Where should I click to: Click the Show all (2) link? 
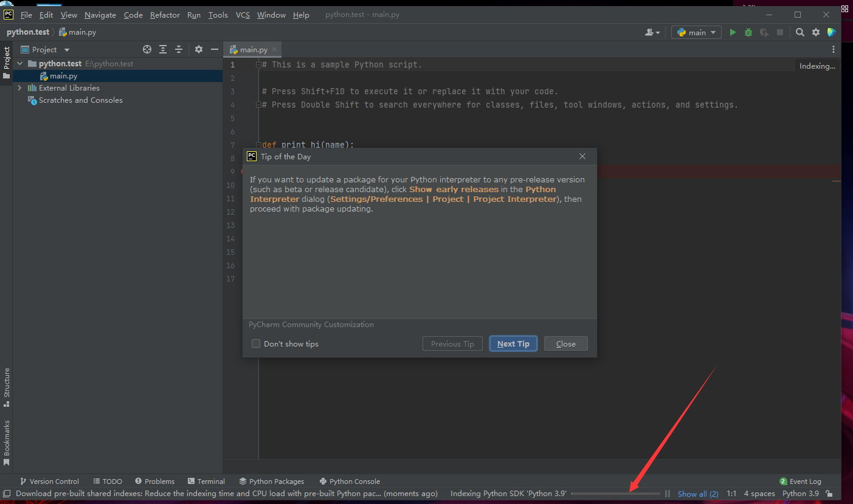pyautogui.click(x=697, y=493)
